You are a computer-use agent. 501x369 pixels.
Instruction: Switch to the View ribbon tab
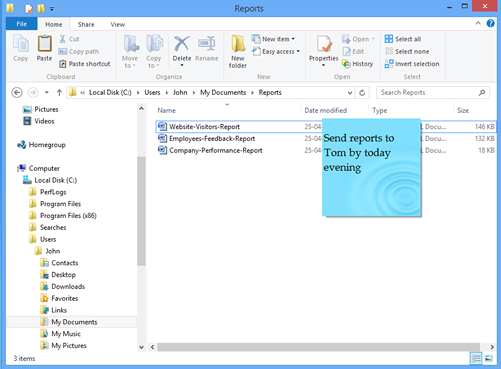click(x=118, y=24)
